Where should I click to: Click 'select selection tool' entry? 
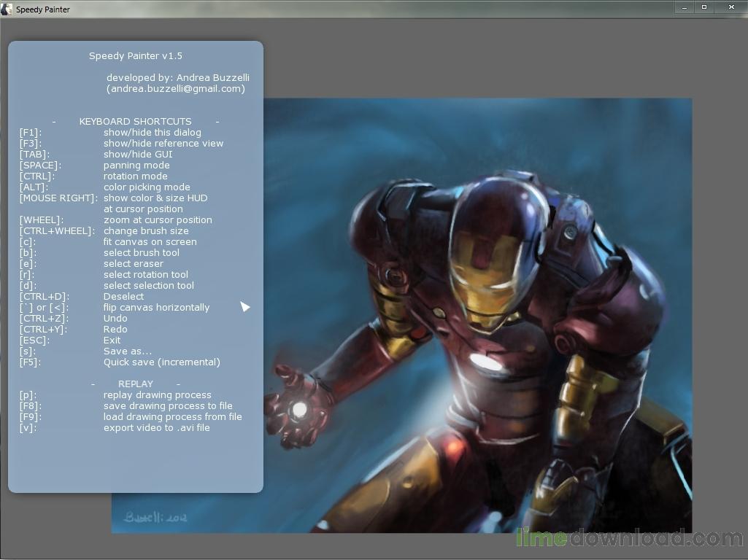coord(148,286)
